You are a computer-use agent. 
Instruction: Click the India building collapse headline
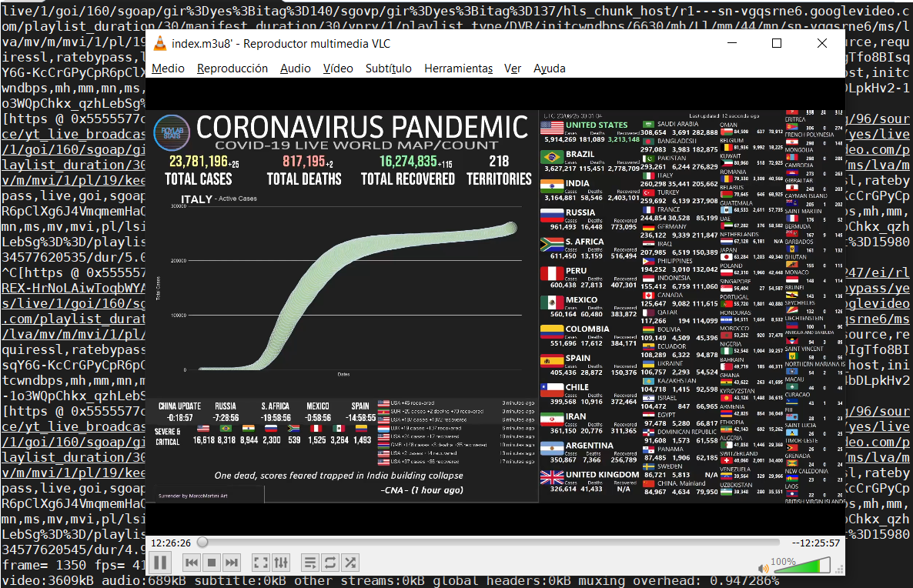pos(339,476)
